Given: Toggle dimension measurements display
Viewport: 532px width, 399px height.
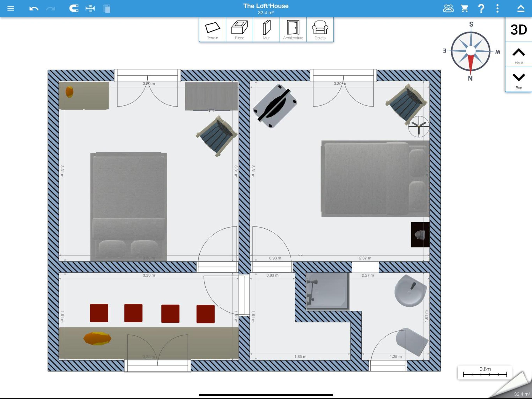Looking at the screenshot, I should click(90, 9).
